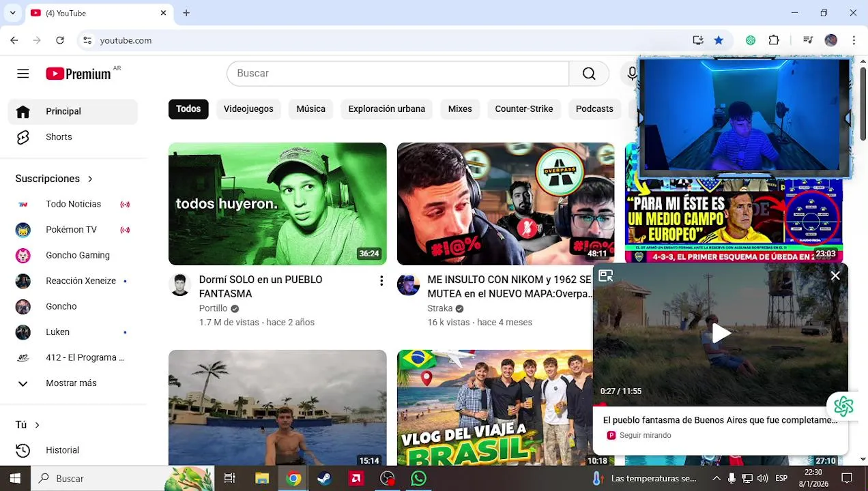Screen dimensions: 868x491
Task: Filter by Counter-Strike chip
Action: tap(524, 109)
